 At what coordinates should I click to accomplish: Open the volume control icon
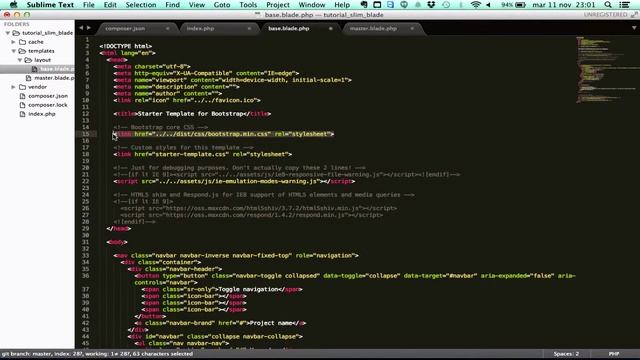[489, 5]
